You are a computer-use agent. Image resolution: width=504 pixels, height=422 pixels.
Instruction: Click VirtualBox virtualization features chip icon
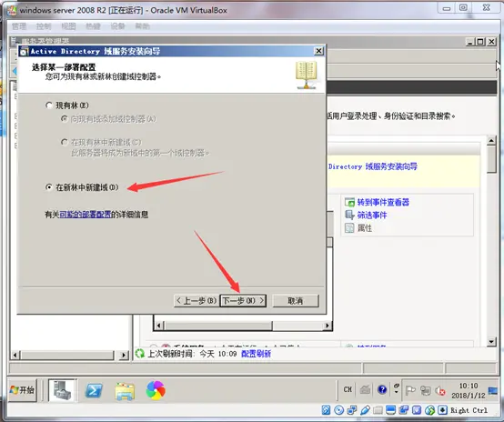pyautogui.click(x=417, y=410)
